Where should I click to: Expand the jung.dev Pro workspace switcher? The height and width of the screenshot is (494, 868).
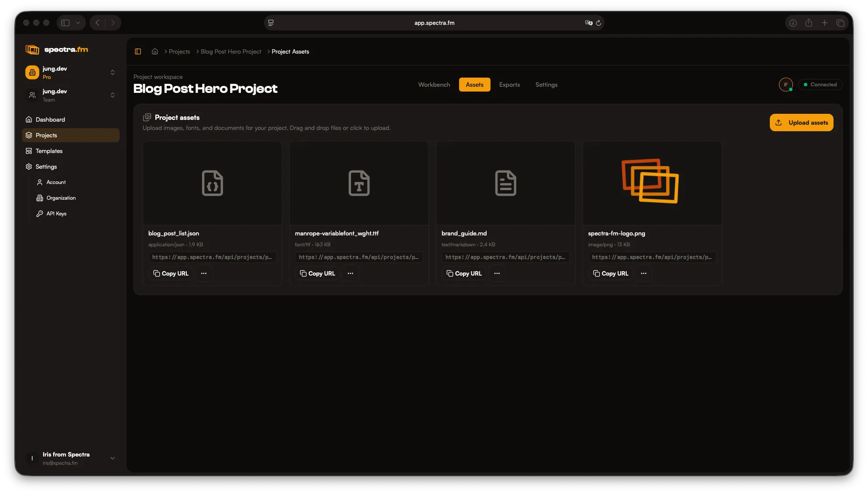tap(113, 72)
